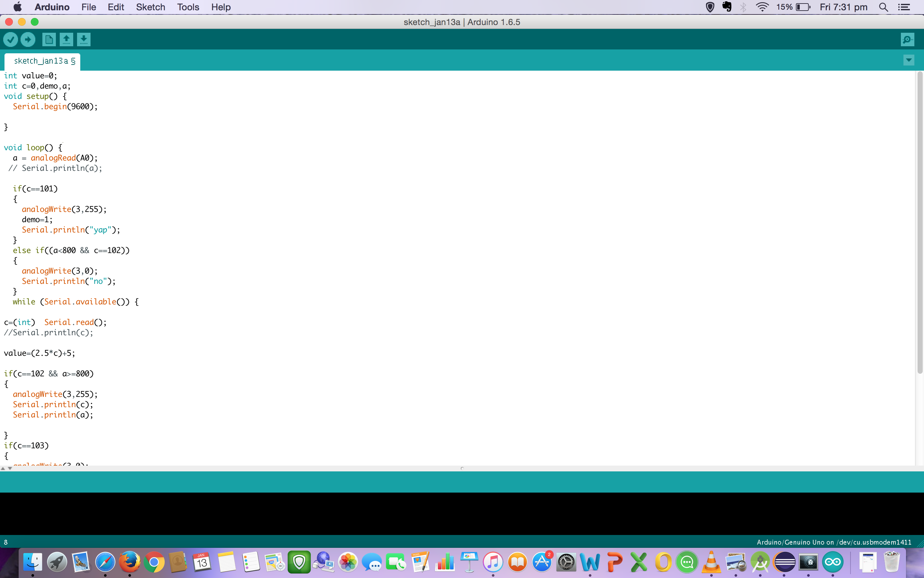This screenshot has width=924, height=578.
Task: Click the battery status indicator
Action: pyautogui.click(x=793, y=7)
